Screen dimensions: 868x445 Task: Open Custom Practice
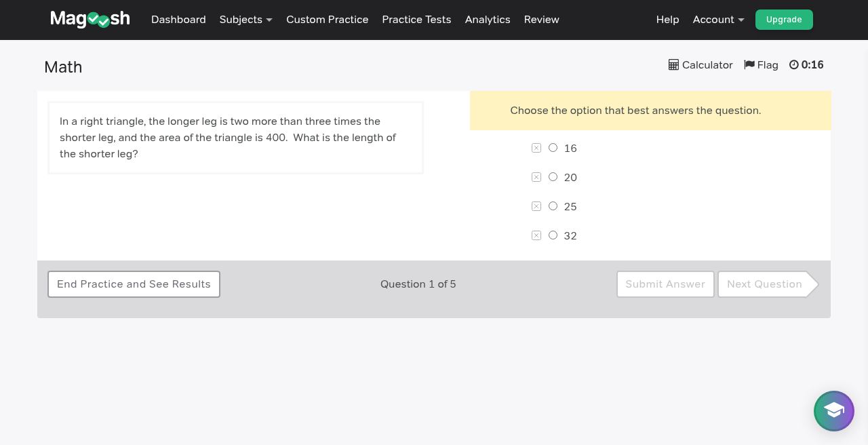point(328,20)
